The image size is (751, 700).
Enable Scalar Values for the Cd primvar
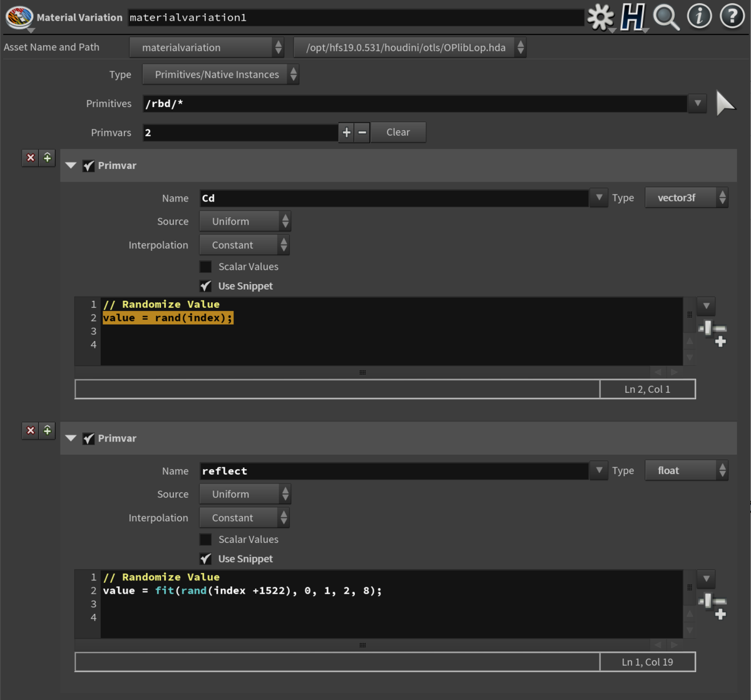pos(205,266)
